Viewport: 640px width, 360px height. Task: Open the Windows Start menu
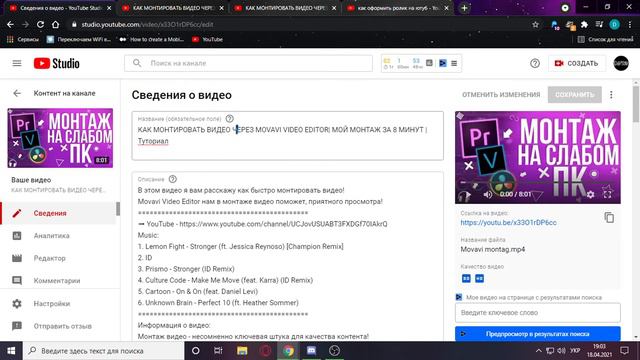[11, 351]
